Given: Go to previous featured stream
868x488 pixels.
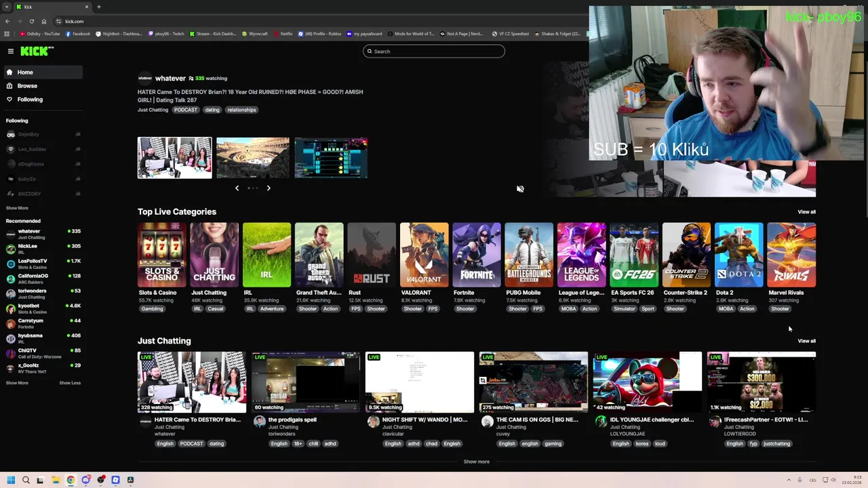Looking at the screenshot, I should tap(237, 188).
